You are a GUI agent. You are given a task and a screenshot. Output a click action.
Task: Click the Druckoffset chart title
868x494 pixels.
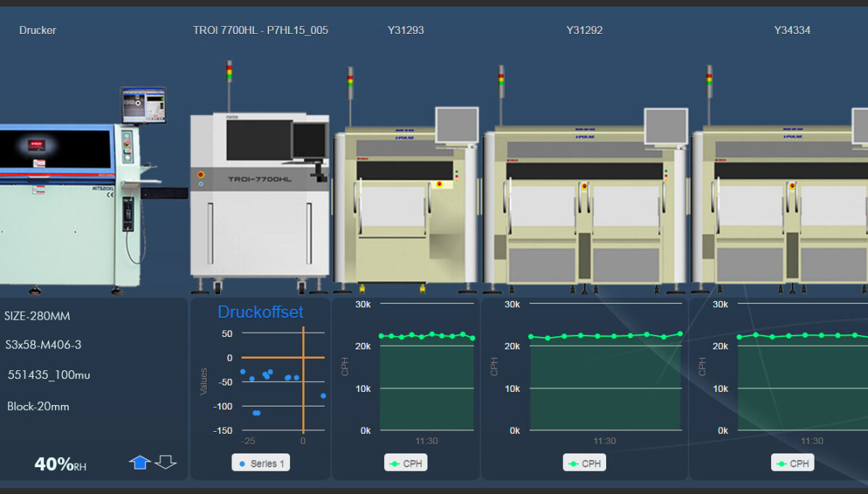click(261, 312)
